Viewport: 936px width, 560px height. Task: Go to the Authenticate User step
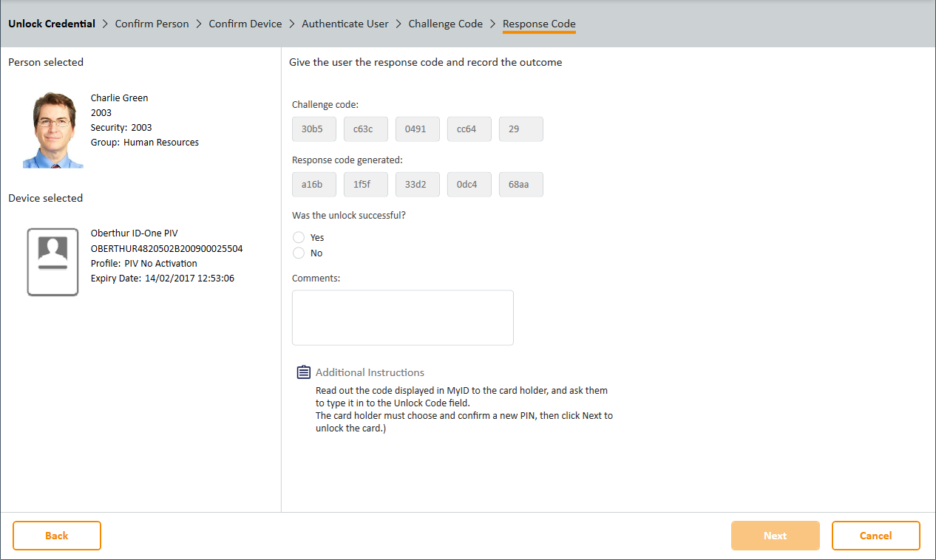click(x=345, y=24)
